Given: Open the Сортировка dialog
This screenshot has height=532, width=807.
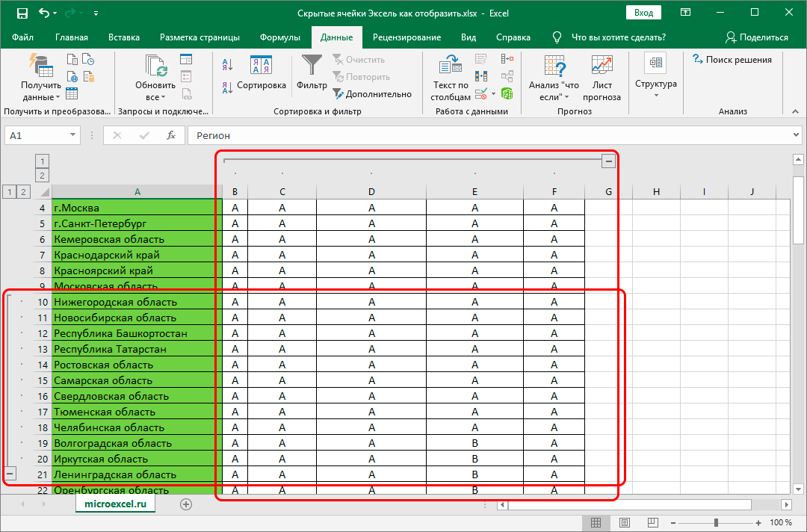Looking at the screenshot, I should pyautogui.click(x=262, y=73).
